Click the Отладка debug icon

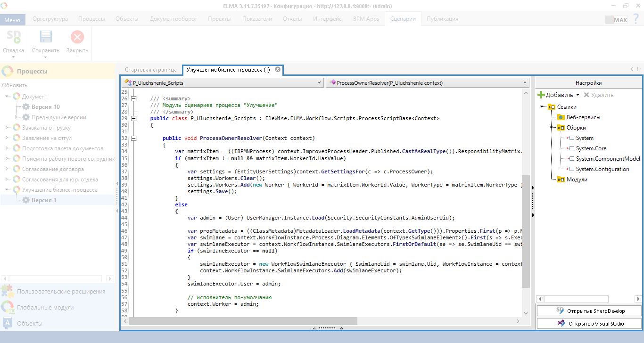click(13, 38)
